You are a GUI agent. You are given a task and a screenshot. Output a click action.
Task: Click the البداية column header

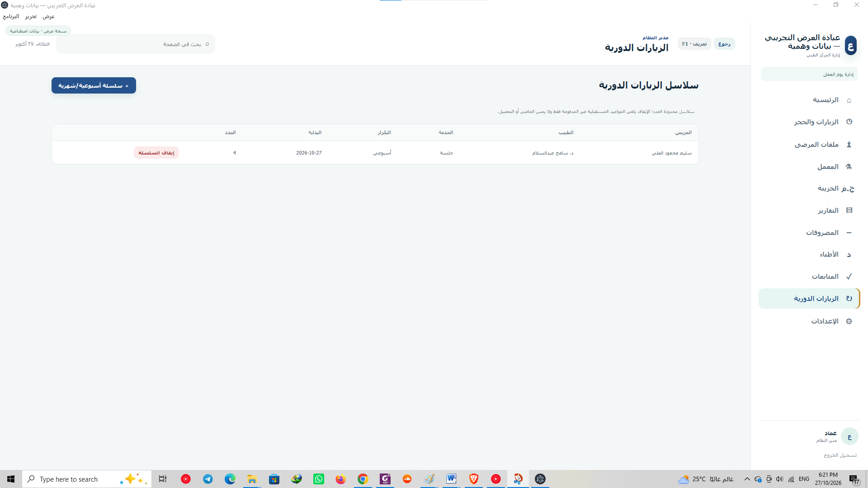(x=315, y=132)
